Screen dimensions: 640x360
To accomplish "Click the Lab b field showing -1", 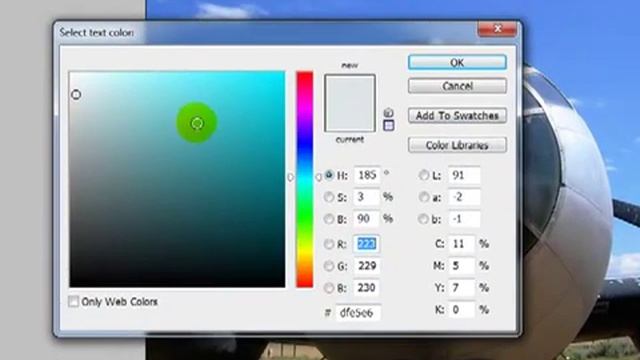I will [464, 219].
